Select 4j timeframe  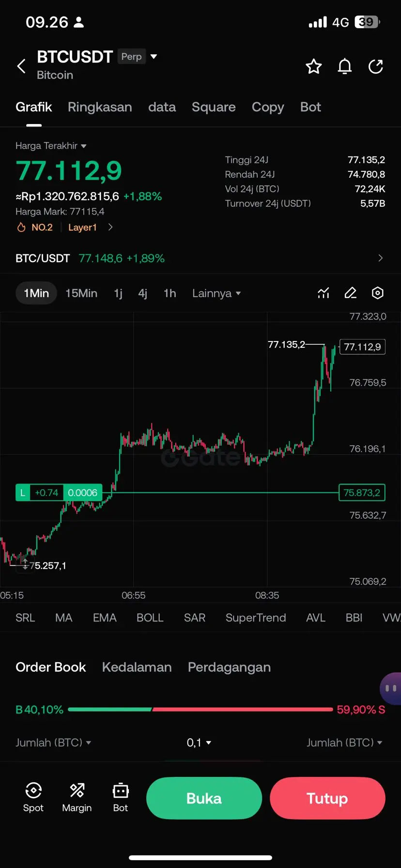click(142, 293)
